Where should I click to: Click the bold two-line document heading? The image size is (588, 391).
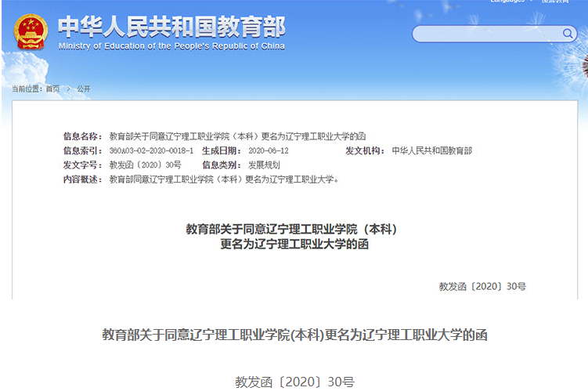pyautogui.click(x=293, y=236)
